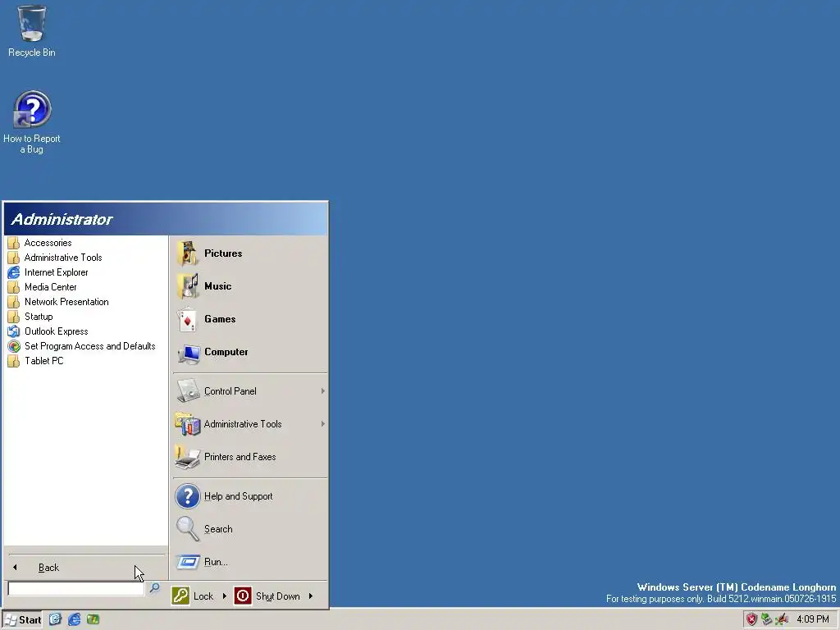Open the Startup folder icon
Image resolution: width=840 pixels, height=630 pixels.
[14, 317]
